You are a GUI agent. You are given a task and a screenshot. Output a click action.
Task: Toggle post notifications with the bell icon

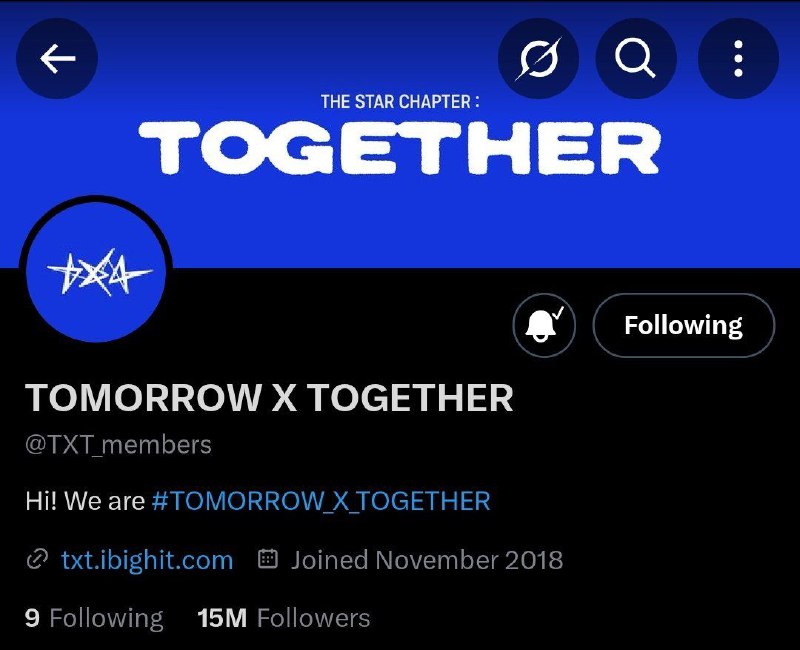coord(544,325)
